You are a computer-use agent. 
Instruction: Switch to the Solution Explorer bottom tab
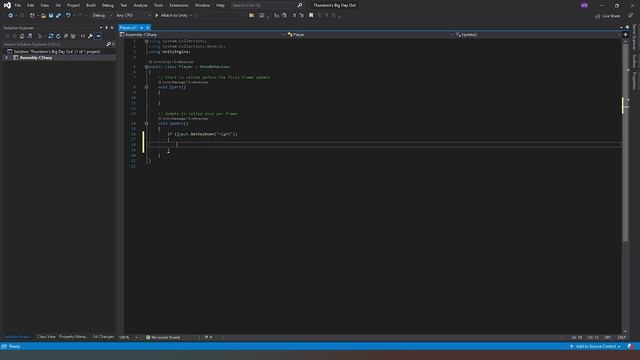[x=17, y=337]
